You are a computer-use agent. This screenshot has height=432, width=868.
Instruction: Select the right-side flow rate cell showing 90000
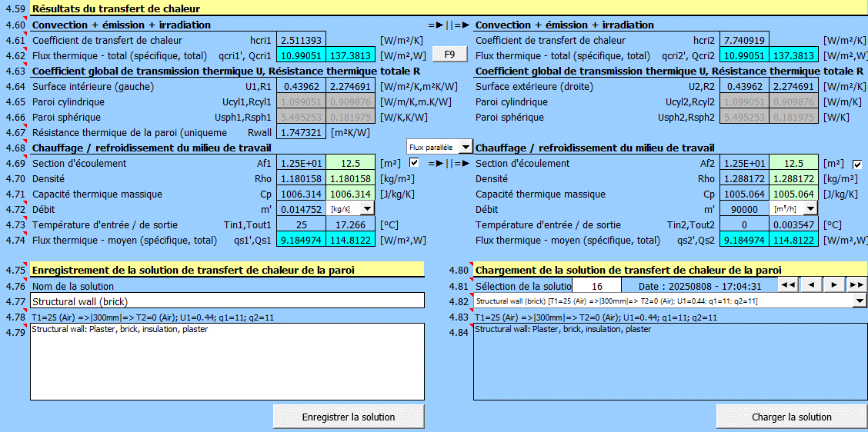pyautogui.click(x=745, y=209)
